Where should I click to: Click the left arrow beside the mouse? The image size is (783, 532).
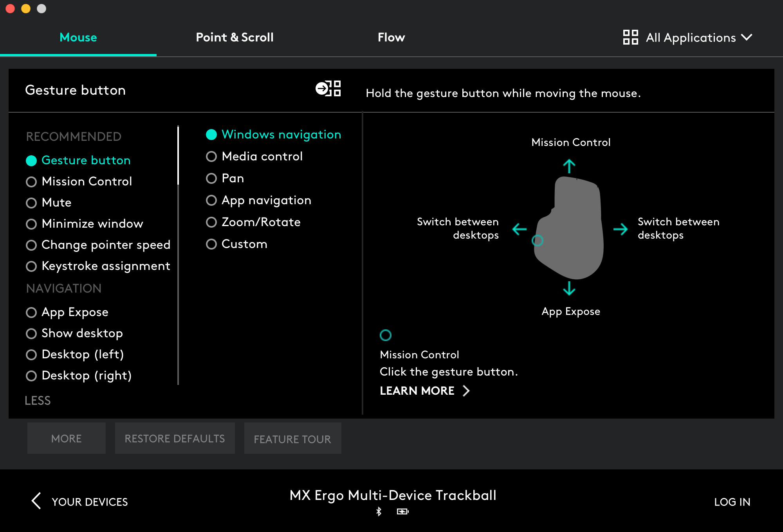pos(519,229)
